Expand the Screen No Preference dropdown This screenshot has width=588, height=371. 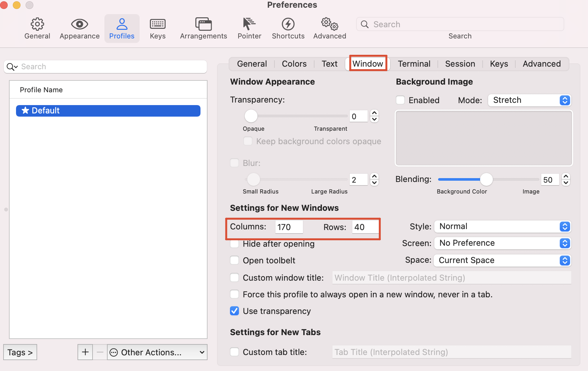[x=502, y=243]
